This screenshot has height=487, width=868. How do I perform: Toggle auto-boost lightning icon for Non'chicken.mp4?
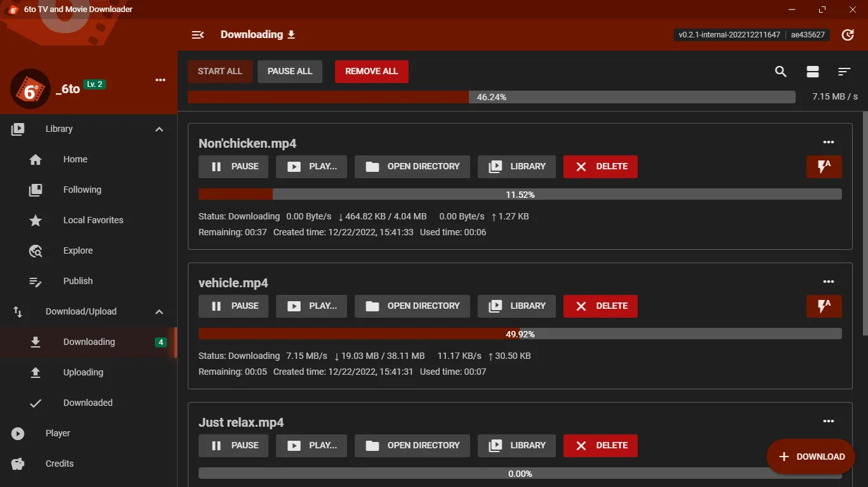(x=824, y=167)
